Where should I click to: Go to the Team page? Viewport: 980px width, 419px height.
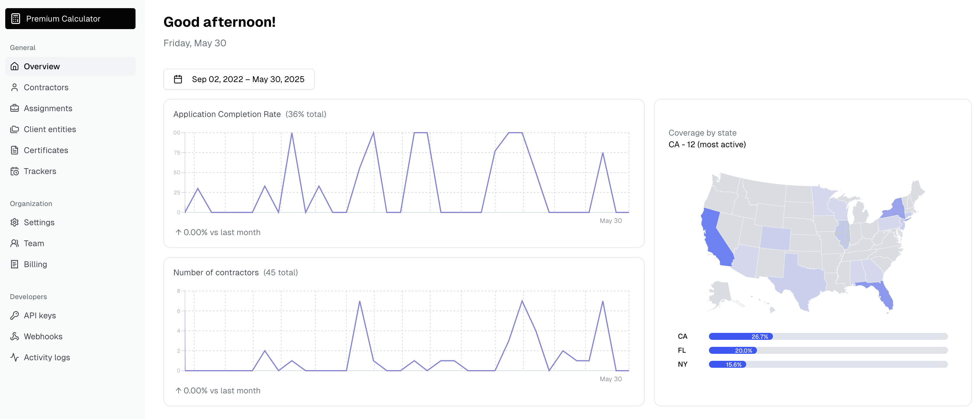(x=70, y=243)
